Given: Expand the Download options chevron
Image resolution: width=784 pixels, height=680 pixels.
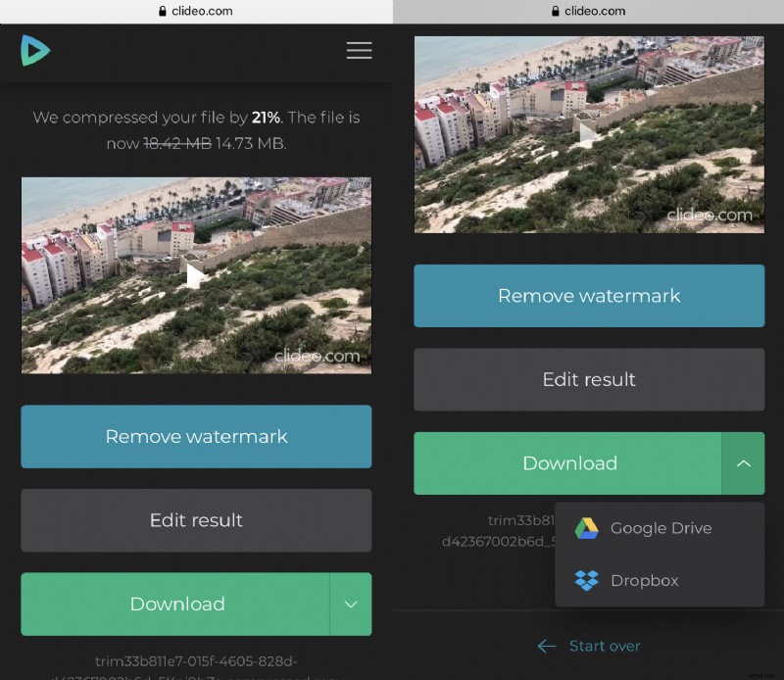Looking at the screenshot, I should [x=351, y=605].
